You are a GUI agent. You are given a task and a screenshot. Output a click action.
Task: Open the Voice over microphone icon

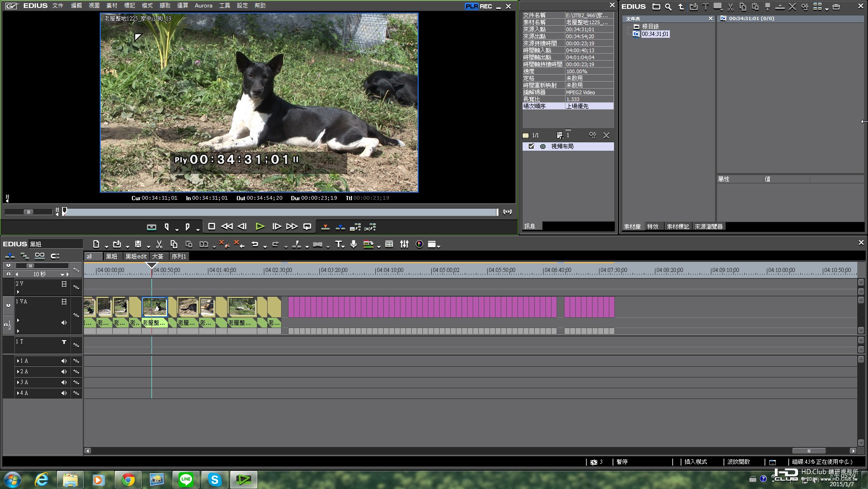(x=354, y=244)
